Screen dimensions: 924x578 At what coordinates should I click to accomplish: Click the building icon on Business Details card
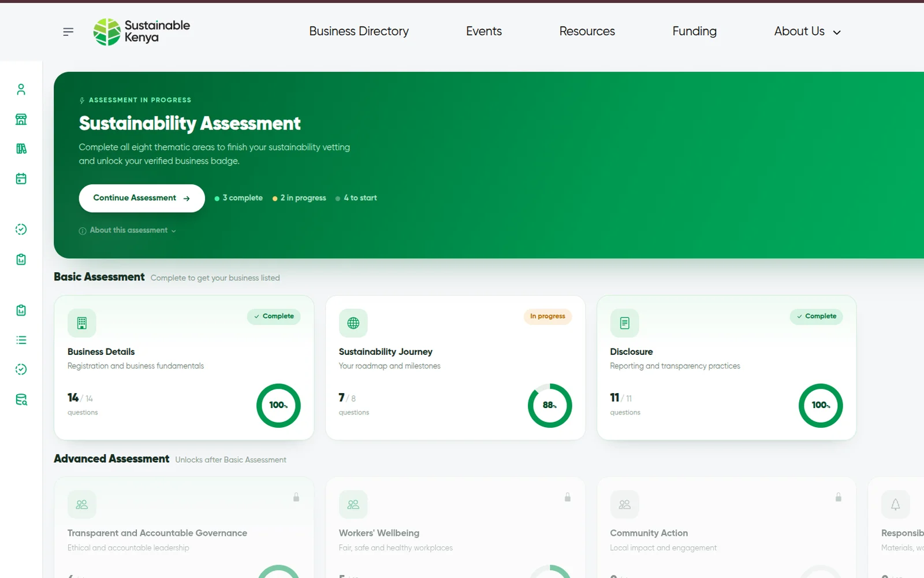point(82,323)
